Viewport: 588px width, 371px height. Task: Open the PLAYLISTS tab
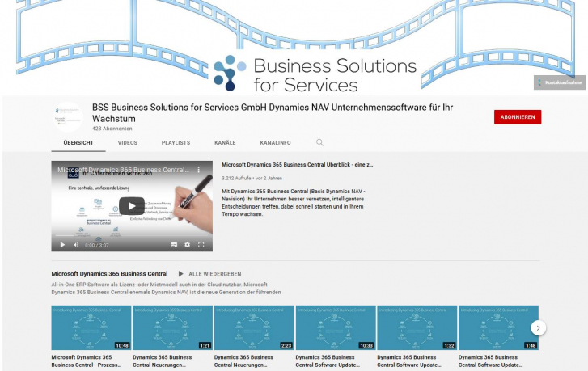pyautogui.click(x=176, y=143)
